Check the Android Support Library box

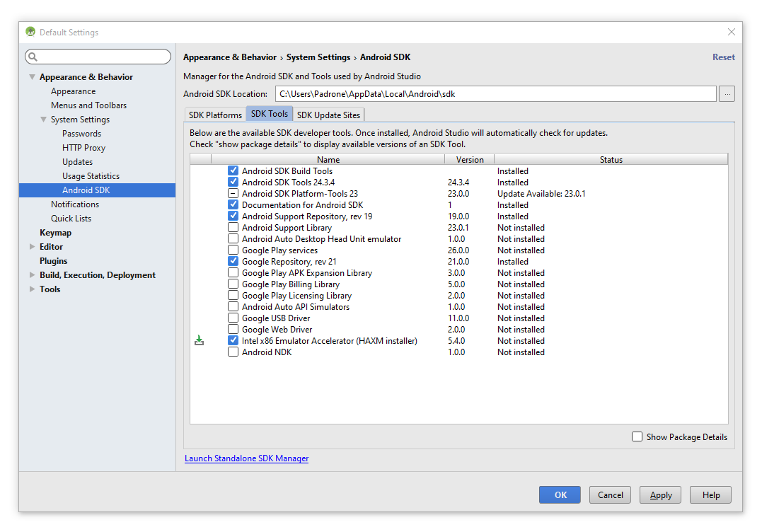[x=233, y=227]
